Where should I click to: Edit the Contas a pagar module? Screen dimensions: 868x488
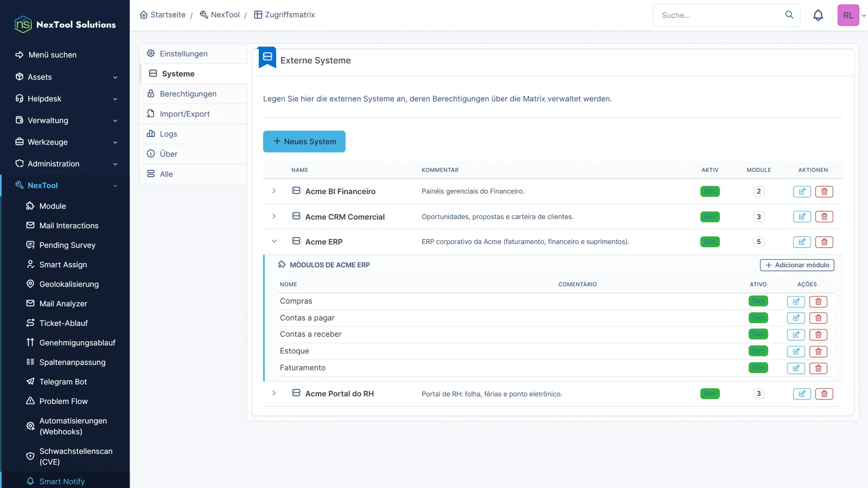[796, 318]
